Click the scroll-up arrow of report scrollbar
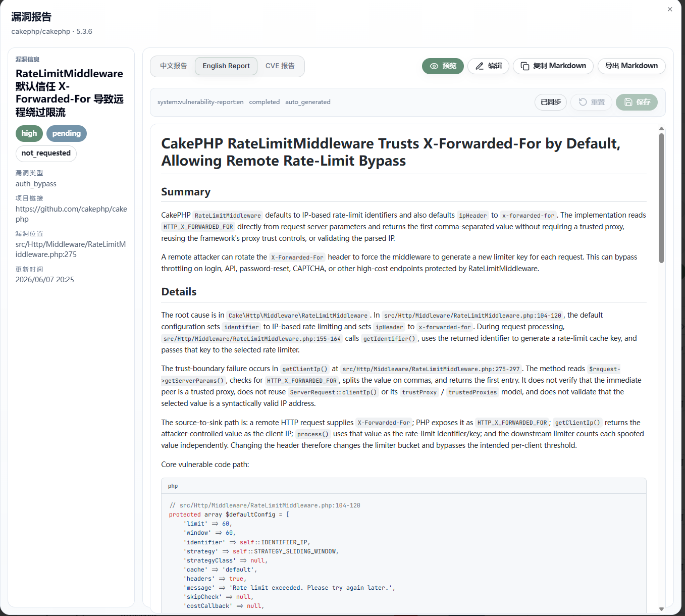 (661, 129)
